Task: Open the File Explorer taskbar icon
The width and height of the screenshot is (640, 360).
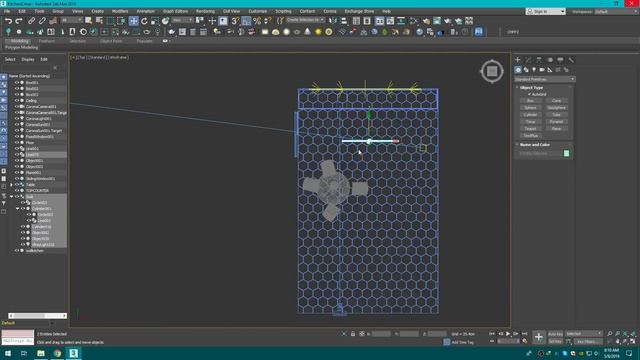Action: [x=41, y=353]
